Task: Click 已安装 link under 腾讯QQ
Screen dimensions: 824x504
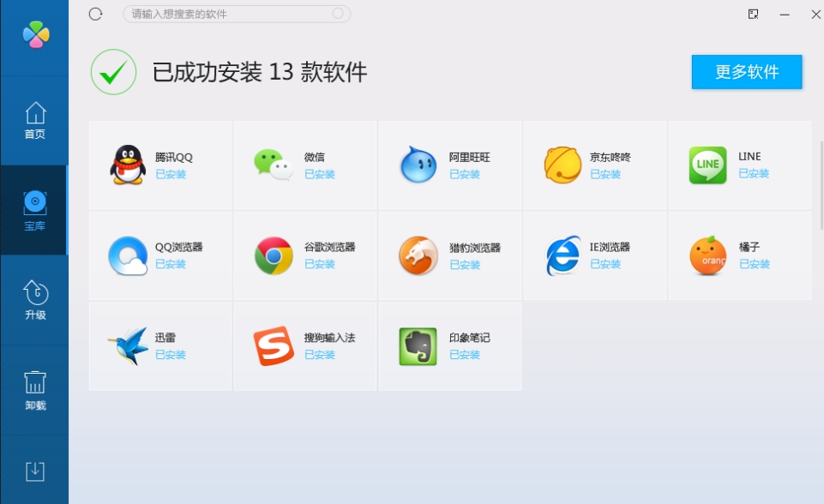Action: [x=172, y=176]
